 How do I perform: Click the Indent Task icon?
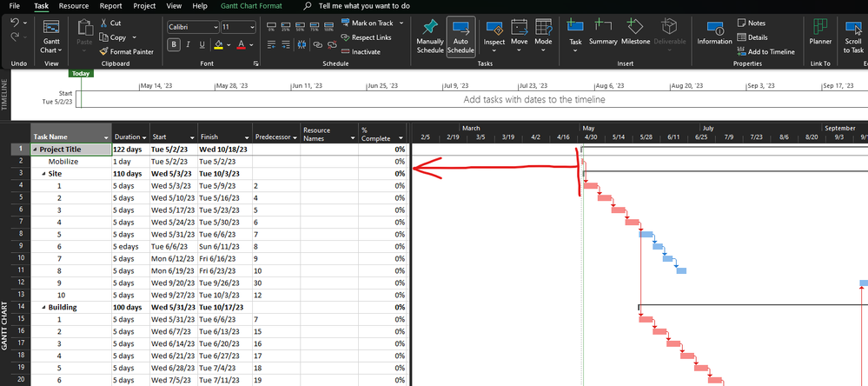point(286,45)
